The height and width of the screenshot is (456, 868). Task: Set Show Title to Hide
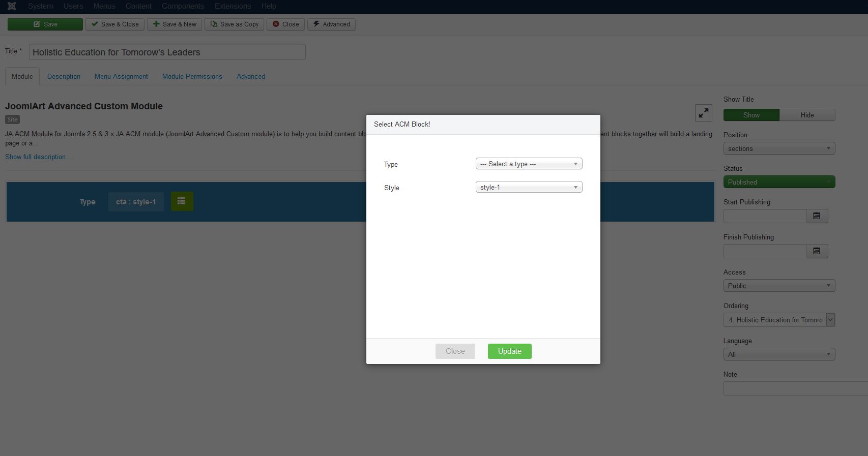coord(807,115)
